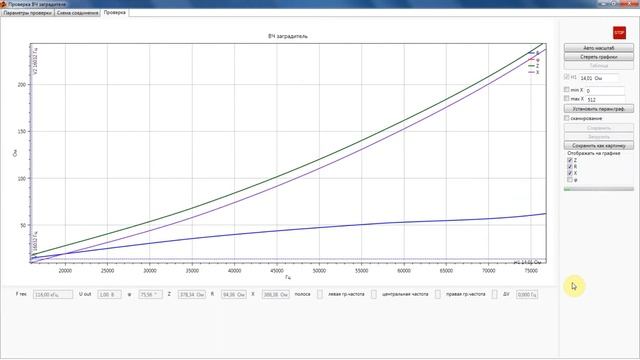Click the H1 value field 14,01 Ом
Image resolution: width=640 pixels, height=360 pixels.
[x=598, y=78]
